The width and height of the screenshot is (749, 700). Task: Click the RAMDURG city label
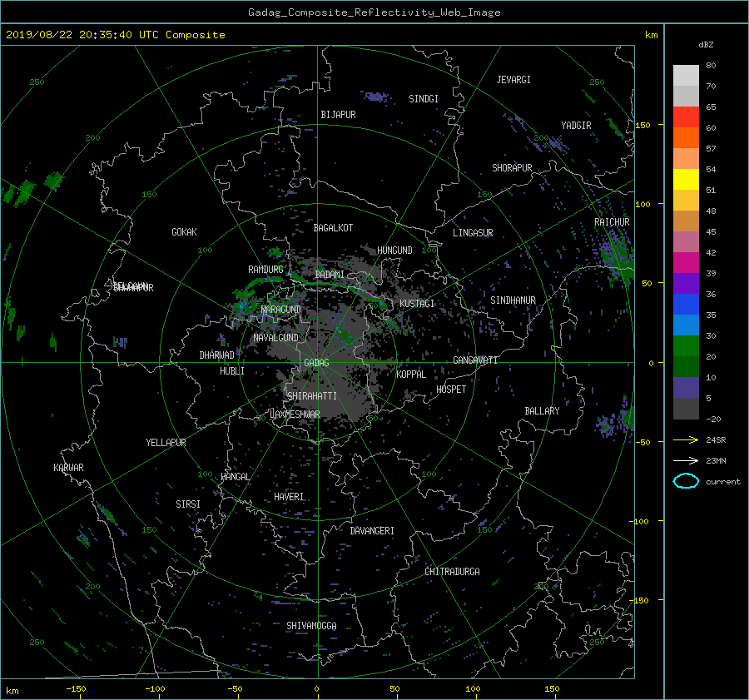click(x=265, y=270)
